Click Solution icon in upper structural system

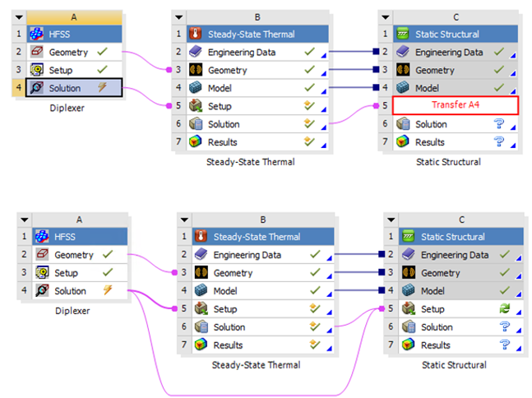[403, 124]
